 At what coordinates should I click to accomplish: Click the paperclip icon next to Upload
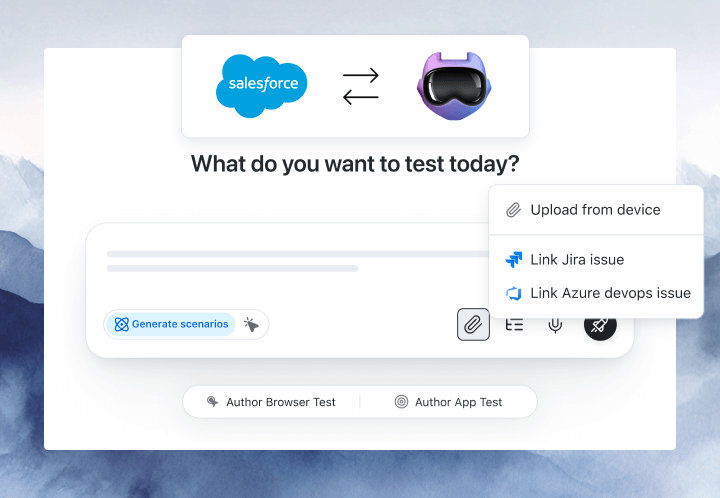(513, 210)
